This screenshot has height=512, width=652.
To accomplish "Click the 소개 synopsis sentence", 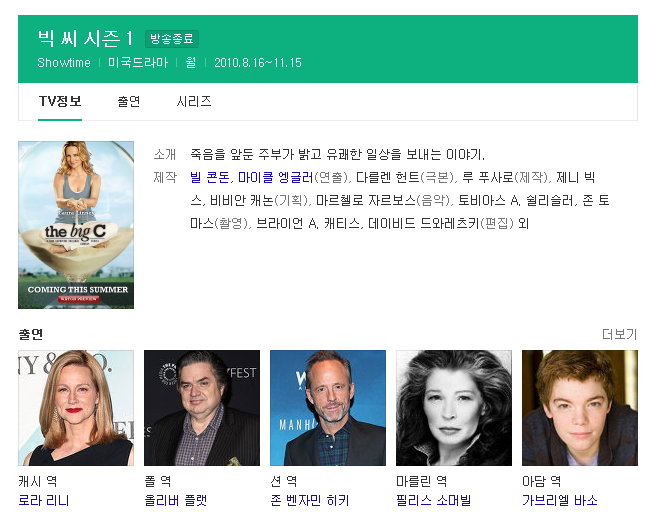I will [x=338, y=154].
